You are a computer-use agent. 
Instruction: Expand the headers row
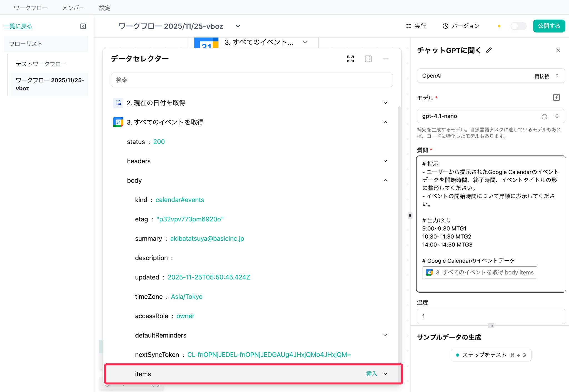(385, 161)
